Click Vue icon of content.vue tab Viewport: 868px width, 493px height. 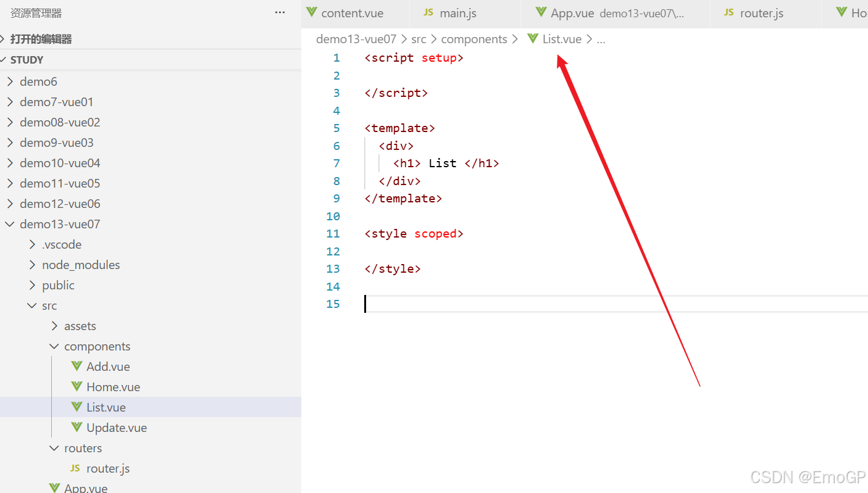(312, 12)
